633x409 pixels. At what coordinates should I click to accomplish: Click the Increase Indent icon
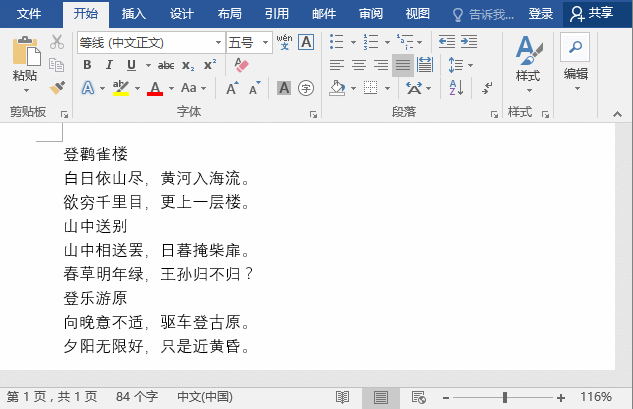click(x=469, y=42)
